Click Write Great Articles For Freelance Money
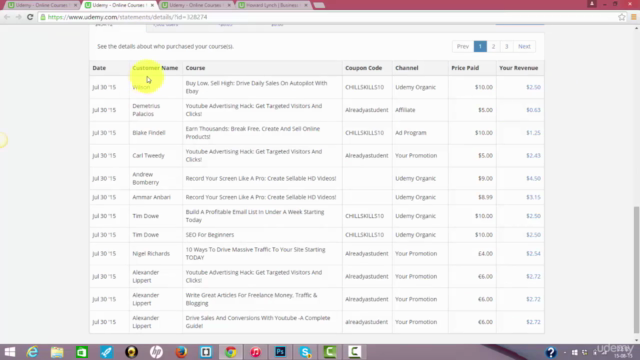This screenshot has width=640, height=360. (x=251, y=299)
